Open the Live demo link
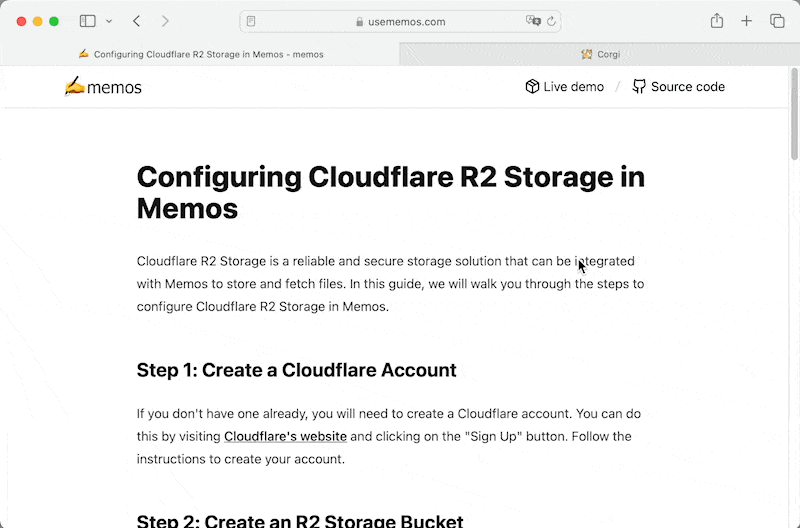800x528 pixels. pos(564,87)
